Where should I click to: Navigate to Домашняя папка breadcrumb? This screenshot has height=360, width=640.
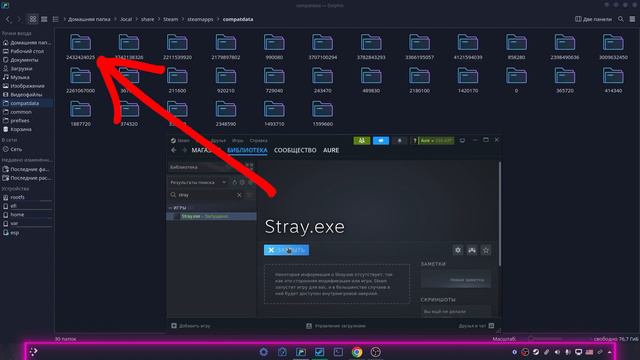89,19
